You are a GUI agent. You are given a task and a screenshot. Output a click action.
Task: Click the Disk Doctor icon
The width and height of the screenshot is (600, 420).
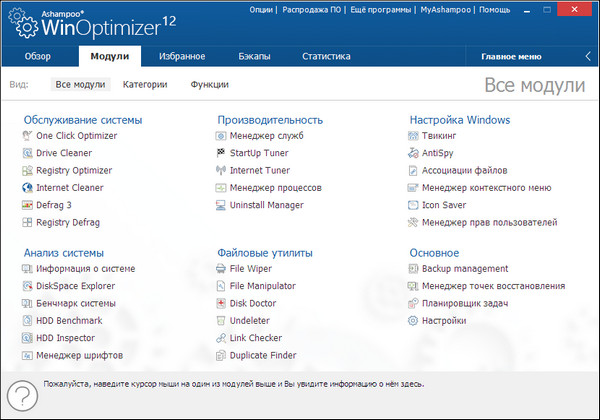(221, 303)
